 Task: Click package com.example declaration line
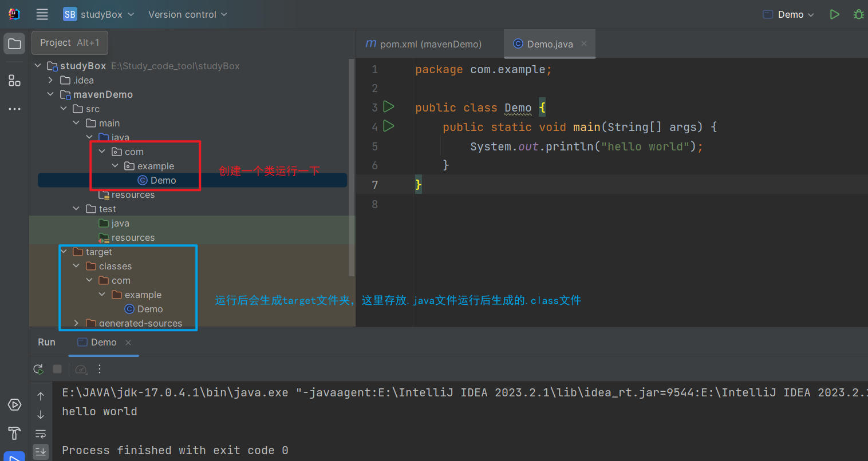tap(483, 69)
